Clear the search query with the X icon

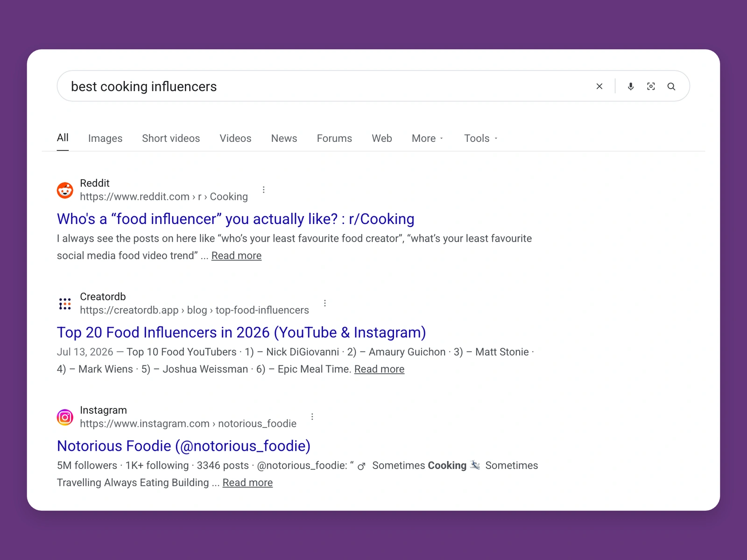[599, 86]
